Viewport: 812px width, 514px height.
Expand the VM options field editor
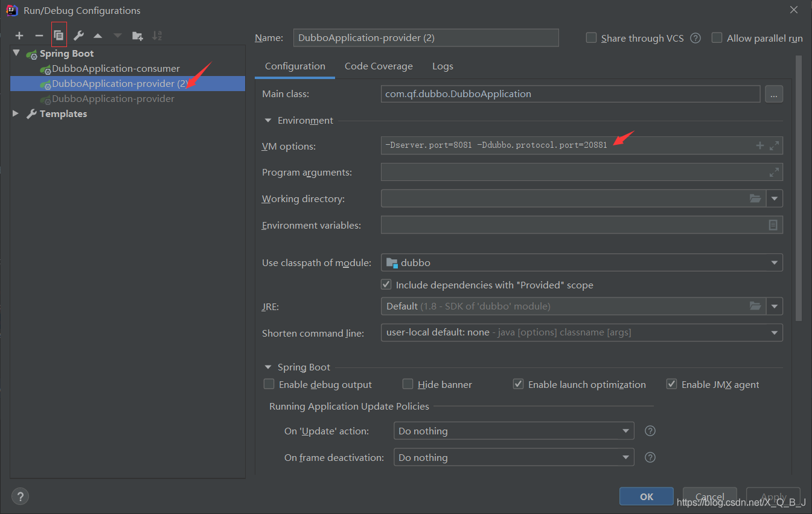[x=775, y=145]
